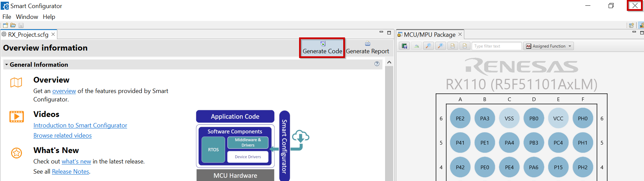Select pin PE1 on the package
The width and height of the screenshot is (644, 181).
click(485, 143)
